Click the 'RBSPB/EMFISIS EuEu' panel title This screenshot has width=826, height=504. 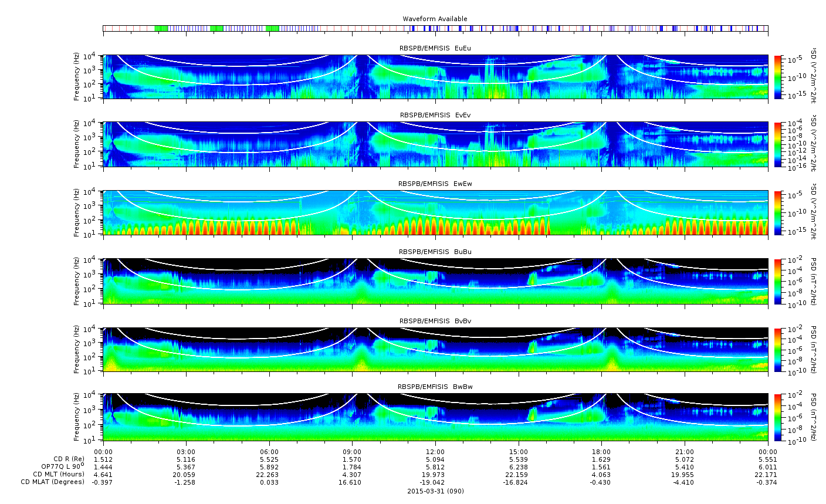[x=435, y=48]
